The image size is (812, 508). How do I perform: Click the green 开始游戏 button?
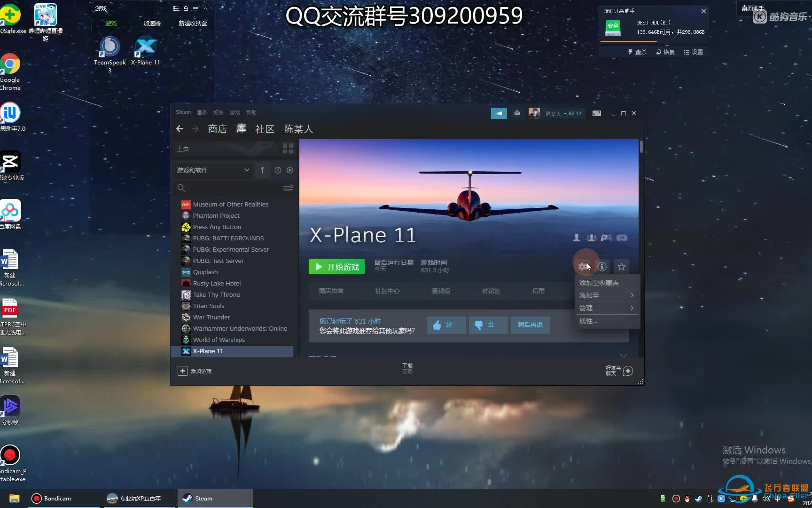(x=337, y=267)
